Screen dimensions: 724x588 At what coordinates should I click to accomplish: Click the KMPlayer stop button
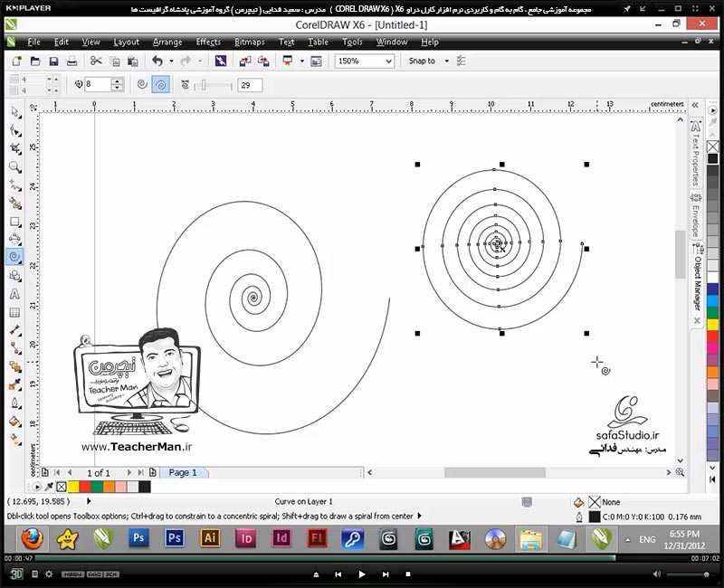pos(408,574)
